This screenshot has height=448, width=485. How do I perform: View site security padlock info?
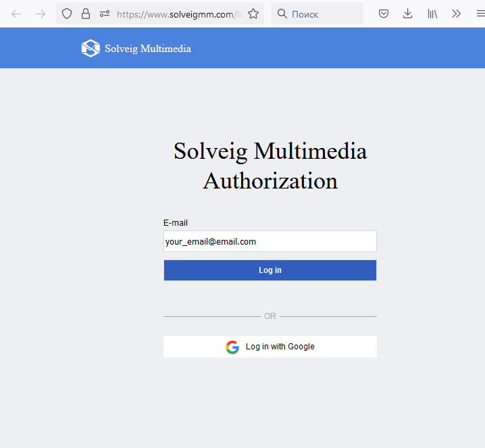click(86, 14)
